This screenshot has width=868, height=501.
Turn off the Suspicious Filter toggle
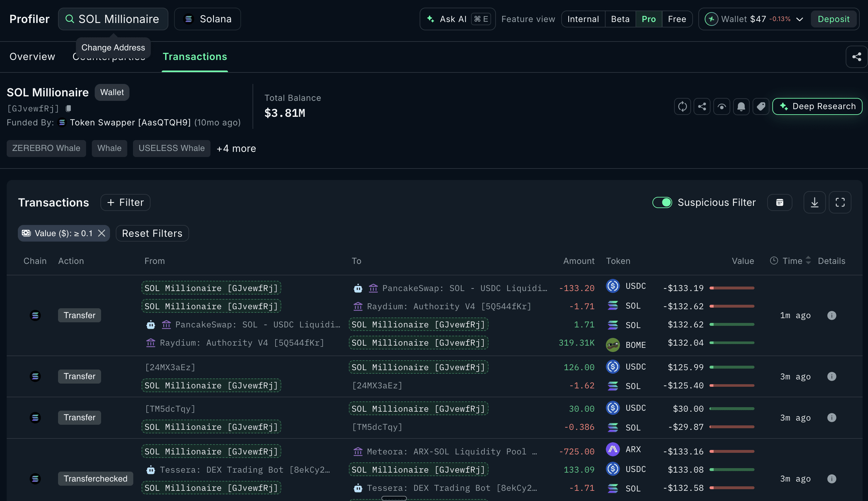[662, 202]
